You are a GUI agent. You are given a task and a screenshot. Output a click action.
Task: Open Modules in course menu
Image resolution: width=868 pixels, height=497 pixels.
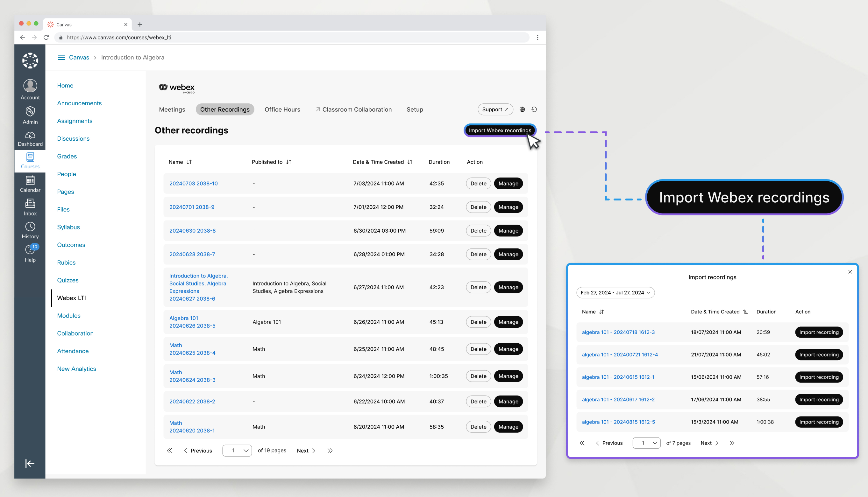[69, 315]
